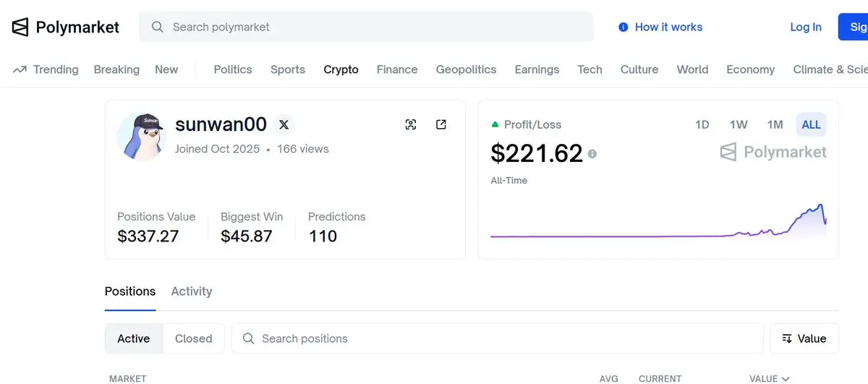Click the How it works info icon
868x384 pixels.
[623, 27]
